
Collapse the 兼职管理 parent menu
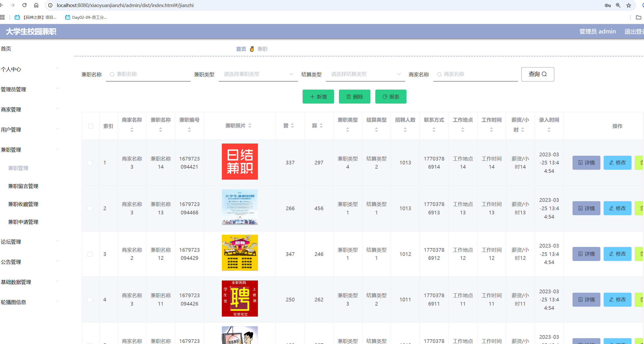point(30,150)
